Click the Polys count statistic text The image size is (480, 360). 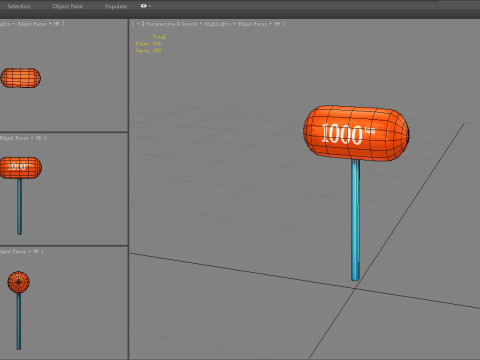(148, 44)
